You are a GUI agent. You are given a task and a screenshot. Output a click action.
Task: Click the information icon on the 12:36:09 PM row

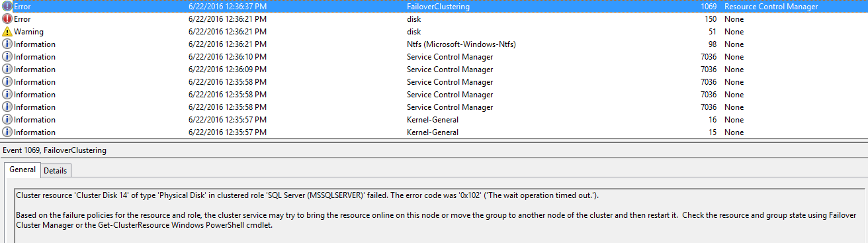tap(7, 70)
